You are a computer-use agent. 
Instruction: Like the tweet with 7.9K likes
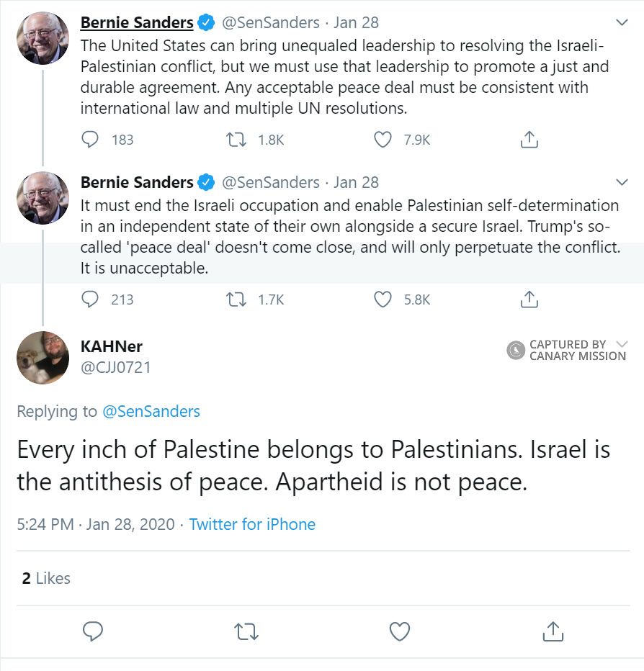tap(383, 140)
